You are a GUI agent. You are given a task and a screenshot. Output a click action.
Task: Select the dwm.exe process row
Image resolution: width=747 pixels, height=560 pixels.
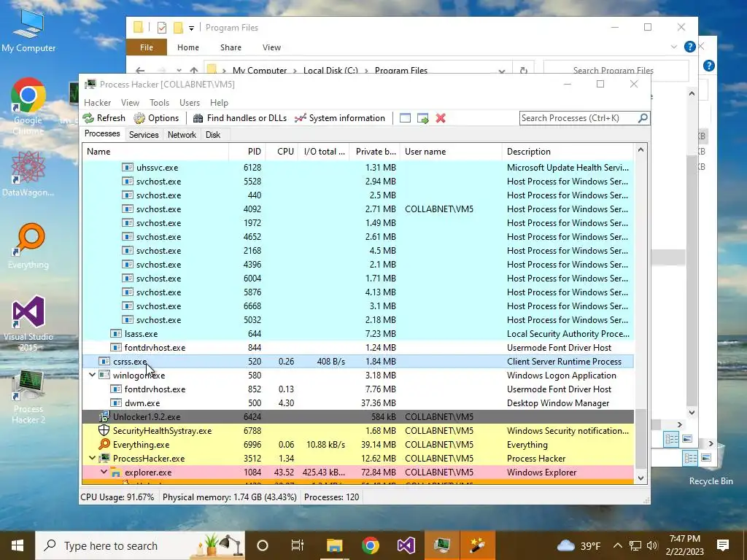(357, 402)
